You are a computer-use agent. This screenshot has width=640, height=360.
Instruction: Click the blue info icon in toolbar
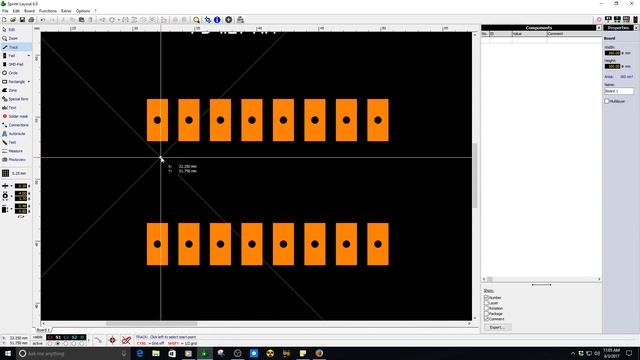217,20
